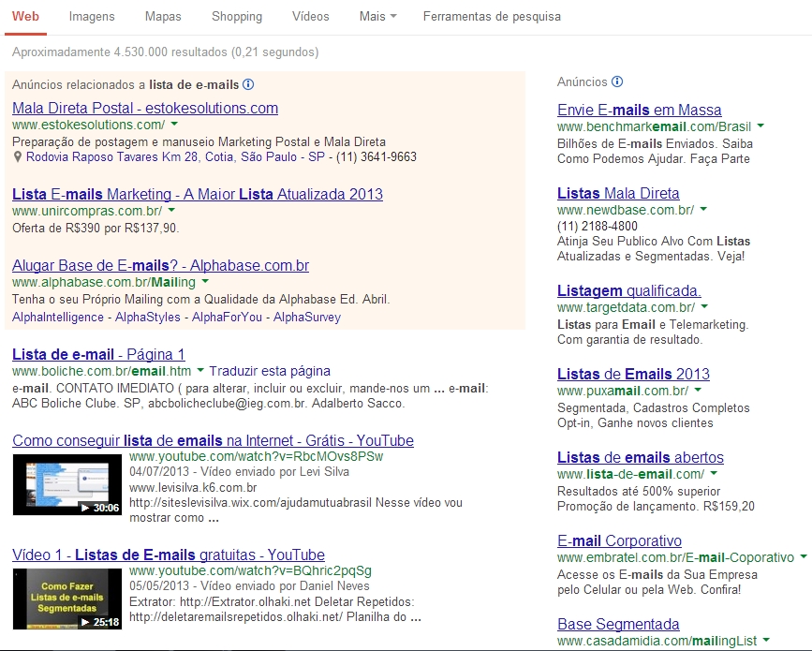Switch to the Imagens tab

tap(92, 17)
